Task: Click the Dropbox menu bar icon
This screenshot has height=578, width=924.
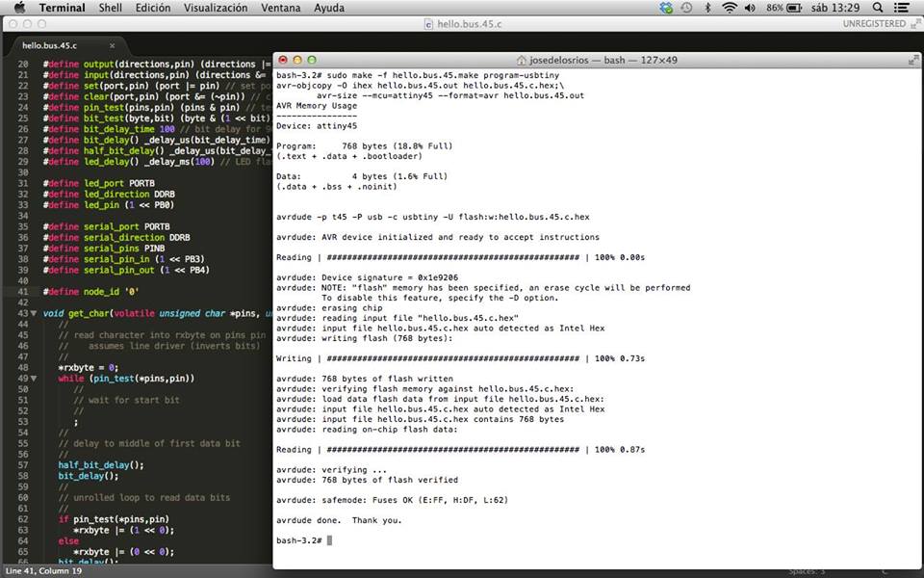Action: point(666,8)
